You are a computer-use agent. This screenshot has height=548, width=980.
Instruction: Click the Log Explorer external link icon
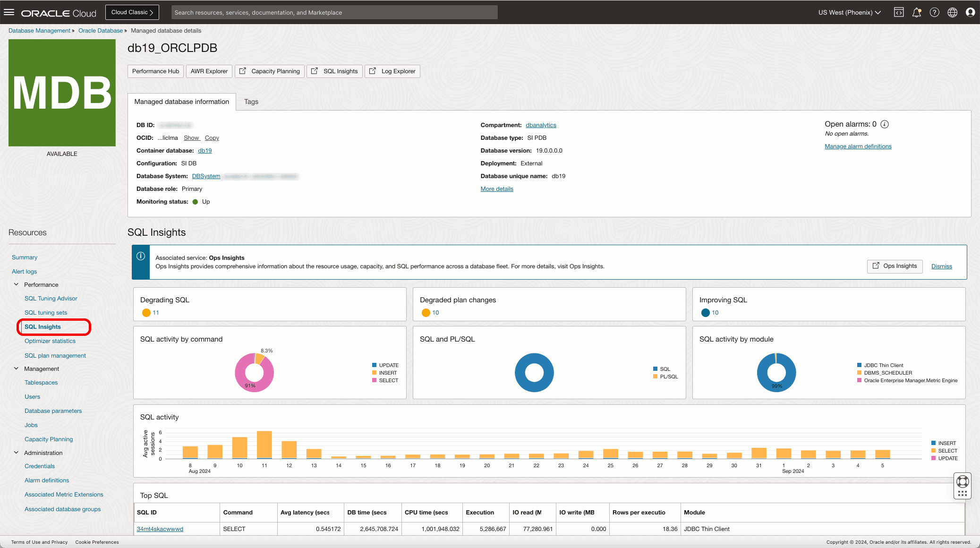373,71
